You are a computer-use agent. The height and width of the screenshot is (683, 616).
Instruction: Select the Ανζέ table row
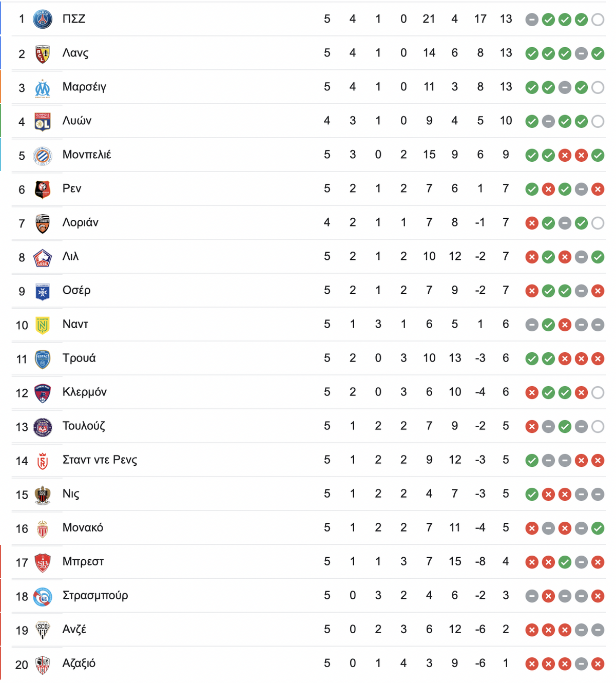(308, 629)
